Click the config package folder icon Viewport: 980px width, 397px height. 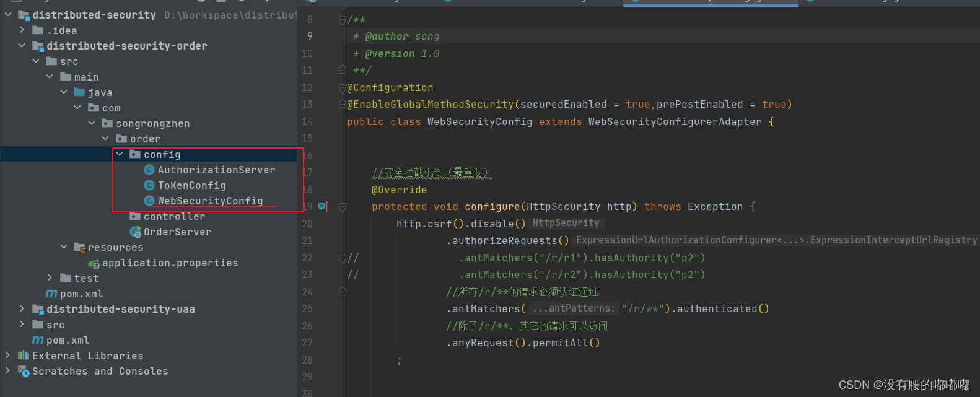click(135, 154)
